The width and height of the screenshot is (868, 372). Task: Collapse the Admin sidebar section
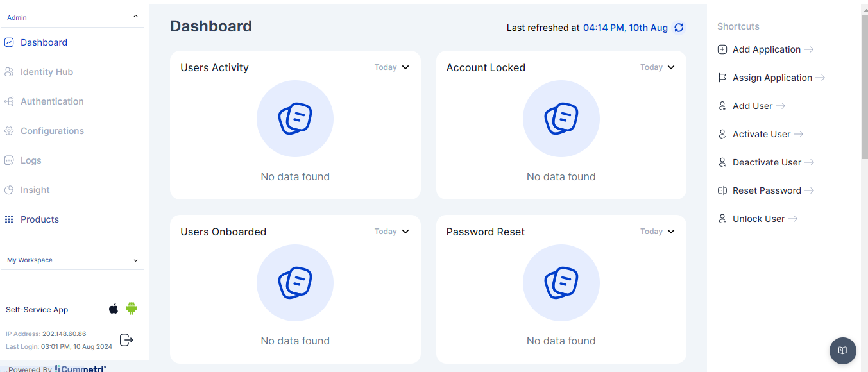[x=135, y=17]
